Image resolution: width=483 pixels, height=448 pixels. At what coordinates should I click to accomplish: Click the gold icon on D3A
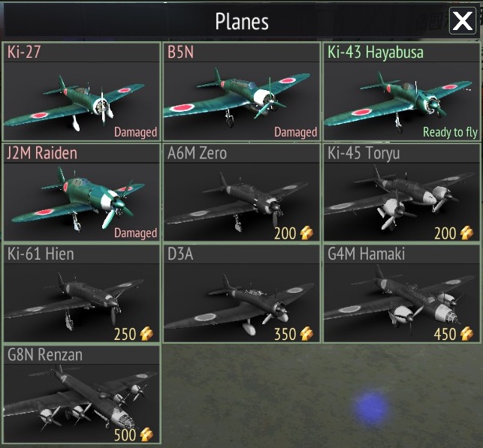[306, 334]
